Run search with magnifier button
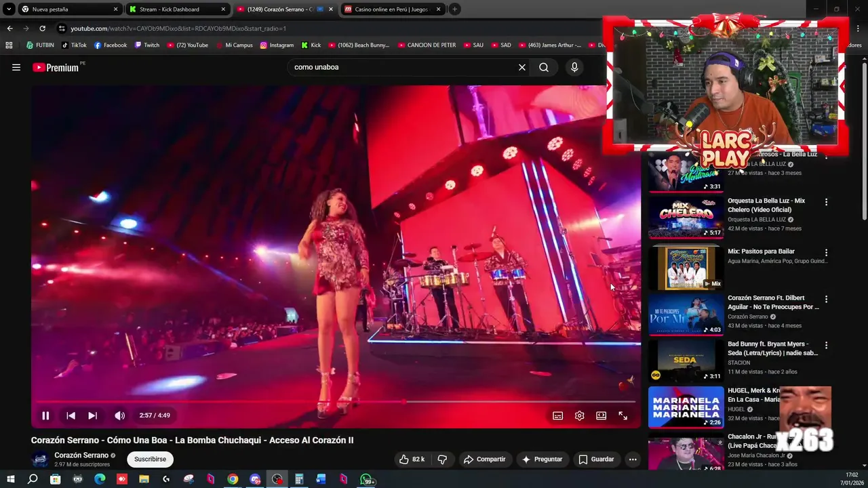The width and height of the screenshot is (868, 488). point(544,67)
